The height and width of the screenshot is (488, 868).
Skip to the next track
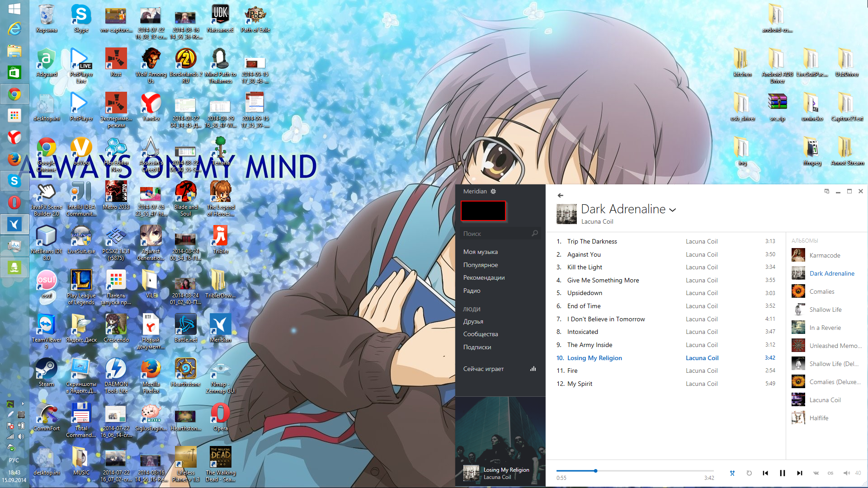click(799, 473)
